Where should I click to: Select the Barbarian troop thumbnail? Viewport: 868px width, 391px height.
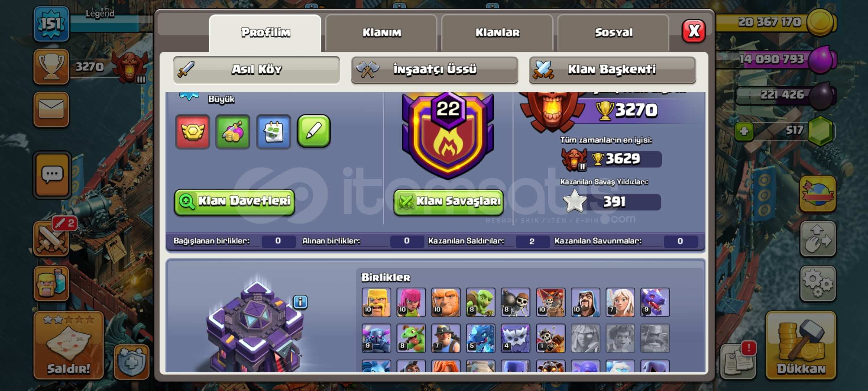point(376,302)
